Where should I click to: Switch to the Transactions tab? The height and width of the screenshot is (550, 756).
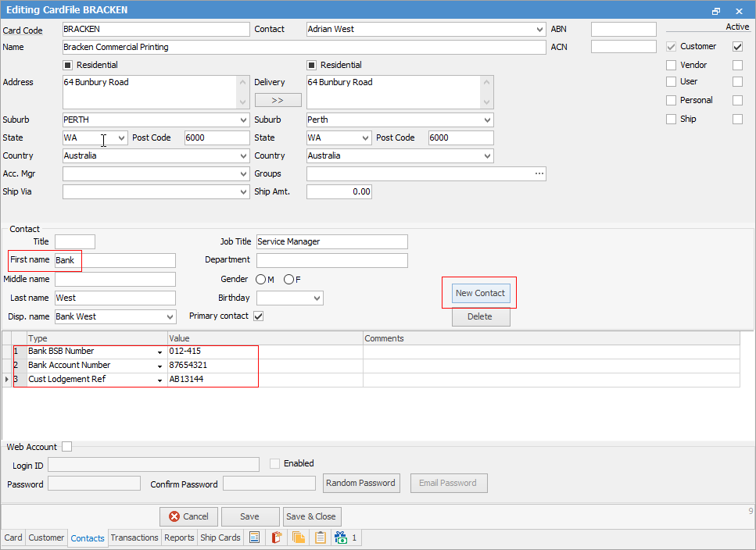coord(134,537)
